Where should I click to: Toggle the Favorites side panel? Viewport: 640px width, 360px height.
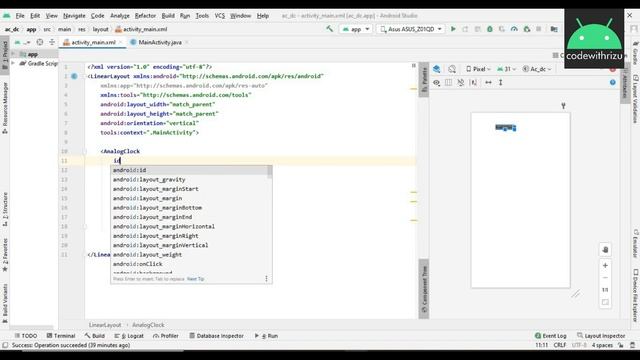click(5, 255)
